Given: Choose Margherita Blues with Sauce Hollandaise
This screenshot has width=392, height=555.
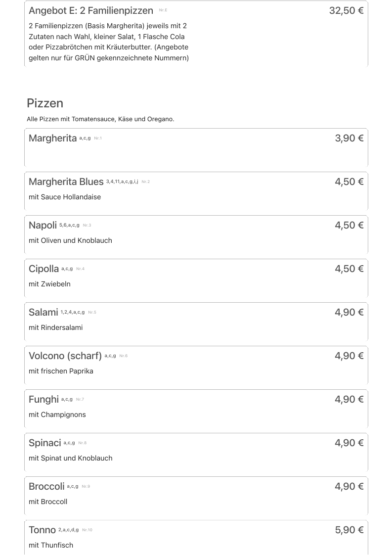Looking at the screenshot, I should coord(66,182).
